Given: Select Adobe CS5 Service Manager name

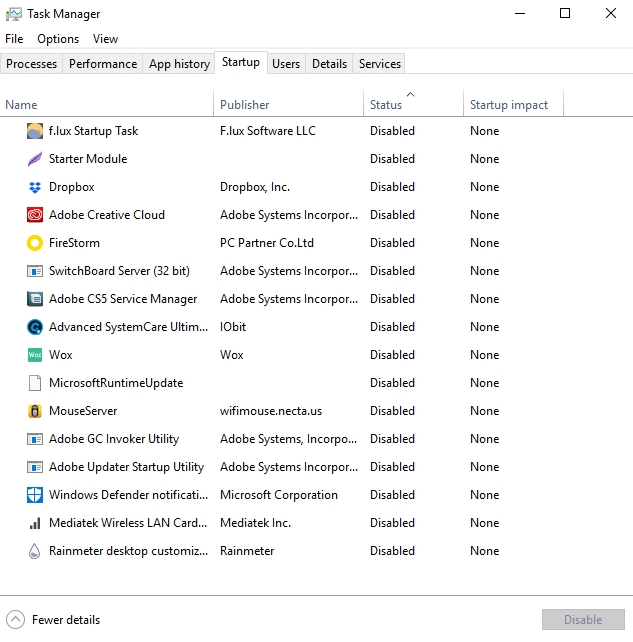Looking at the screenshot, I should [x=123, y=299].
